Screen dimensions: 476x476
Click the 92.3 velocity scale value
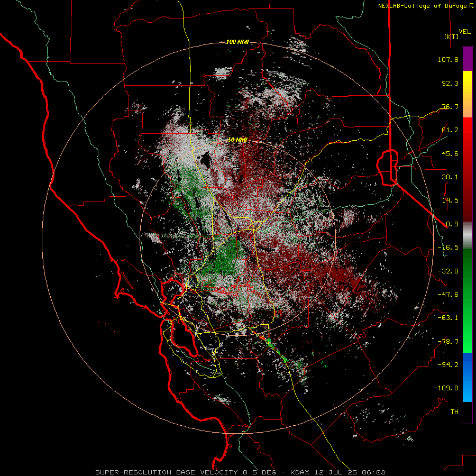click(450, 83)
